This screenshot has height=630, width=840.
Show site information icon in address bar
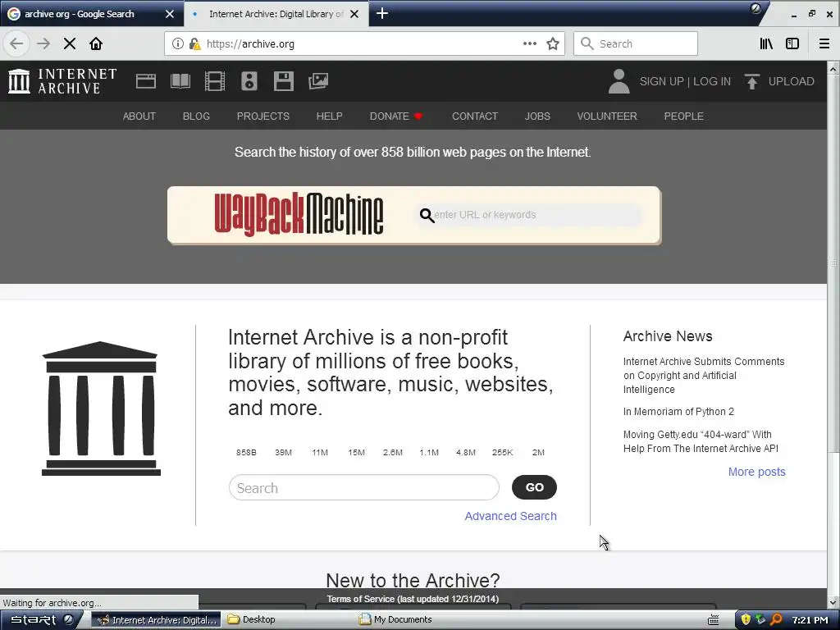[x=178, y=44]
